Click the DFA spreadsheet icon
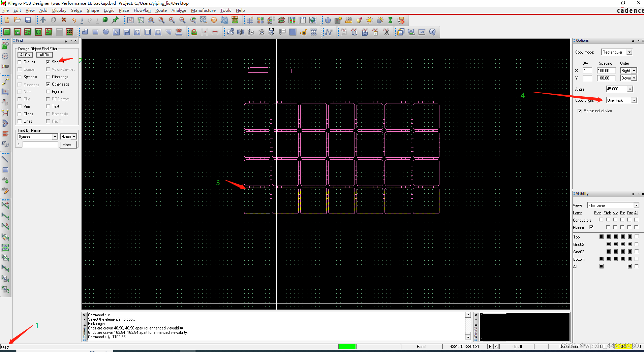The height and width of the screenshot is (352, 644). [x=302, y=20]
